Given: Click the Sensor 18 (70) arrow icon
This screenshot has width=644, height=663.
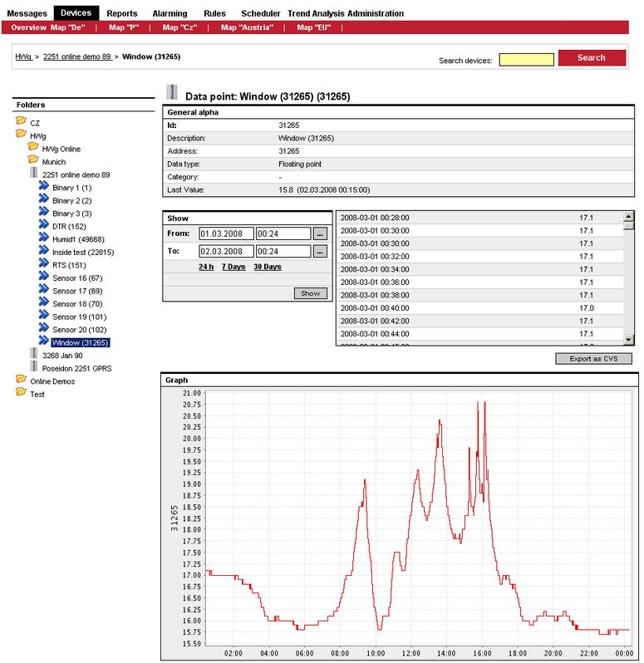Looking at the screenshot, I should (43, 302).
